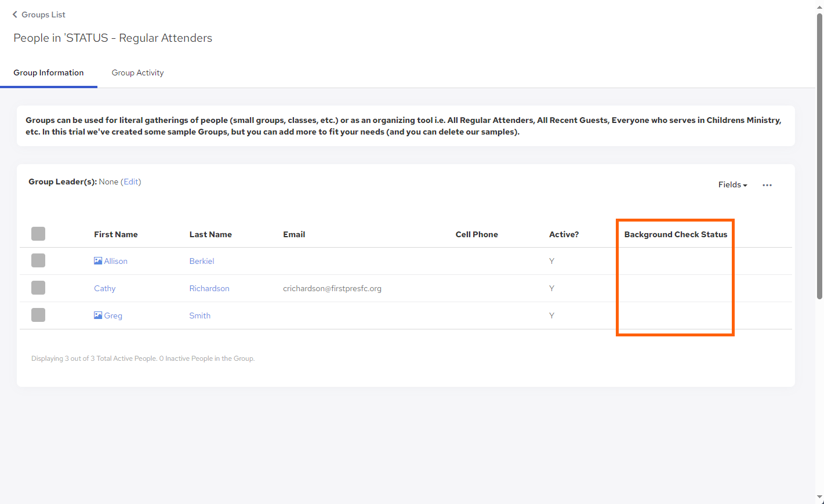Open the Smith last name link

pyautogui.click(x=199, y=316)
